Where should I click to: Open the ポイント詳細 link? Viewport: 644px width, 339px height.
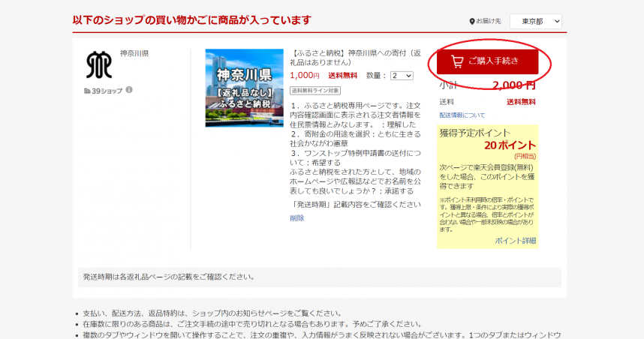(x=515, y=241)
